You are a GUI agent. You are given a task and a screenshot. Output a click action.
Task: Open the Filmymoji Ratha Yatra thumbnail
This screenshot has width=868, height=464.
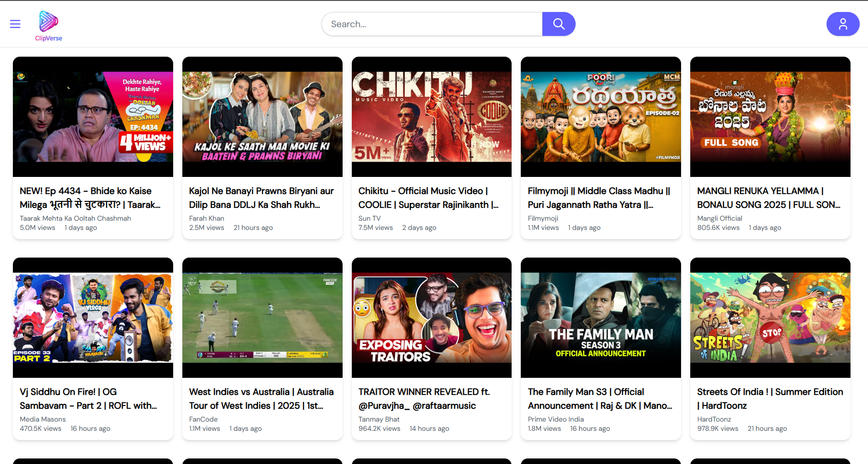point(601,117)
